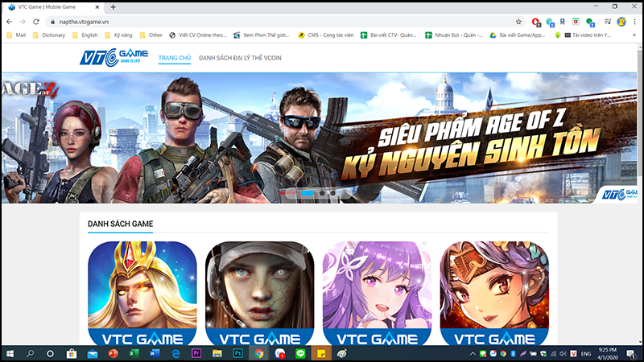Open the Chrome profile avatar

(621, 22)
